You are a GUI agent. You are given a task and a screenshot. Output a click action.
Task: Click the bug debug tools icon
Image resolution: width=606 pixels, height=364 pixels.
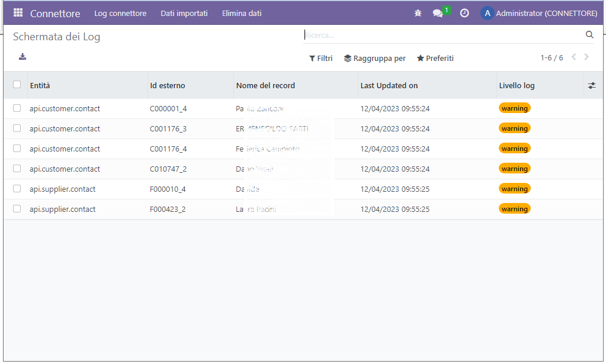(418, 13)
